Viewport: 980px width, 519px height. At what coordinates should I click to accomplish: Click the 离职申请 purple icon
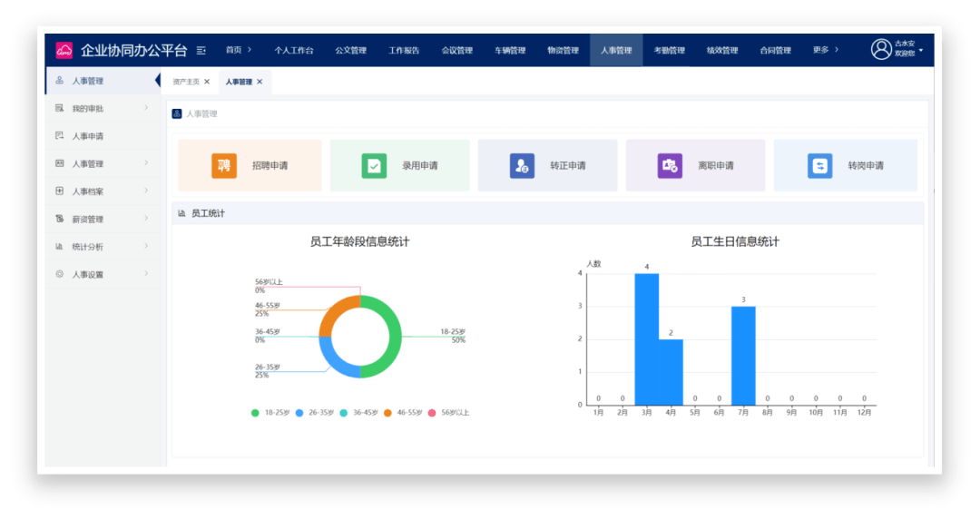670,166
